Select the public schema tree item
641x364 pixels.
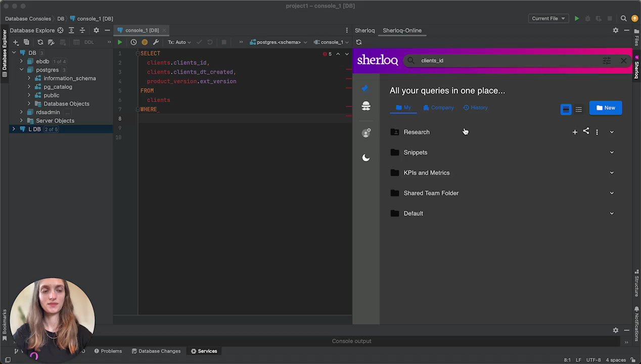pyautogui.click(x=52, y=96)
